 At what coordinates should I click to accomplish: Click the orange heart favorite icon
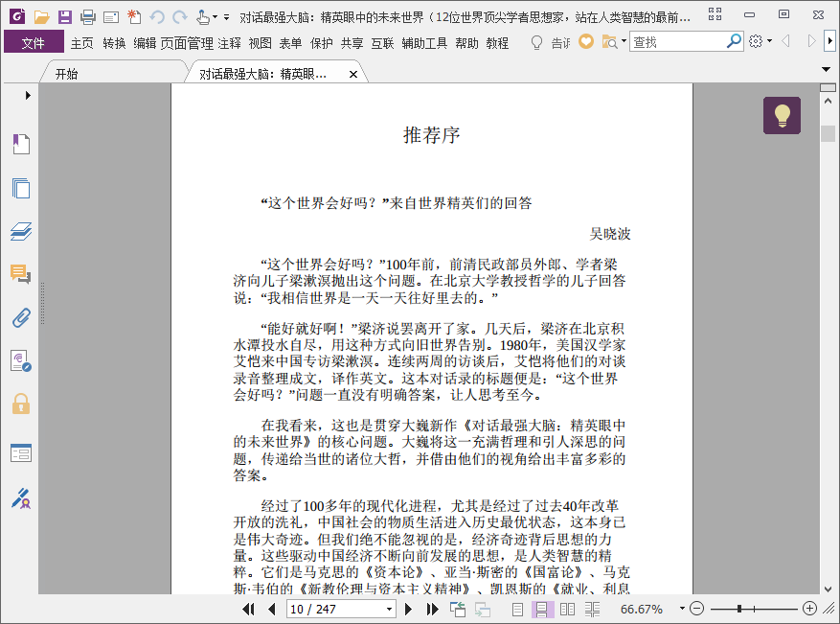pyautogui.click(x=586, y=41)
